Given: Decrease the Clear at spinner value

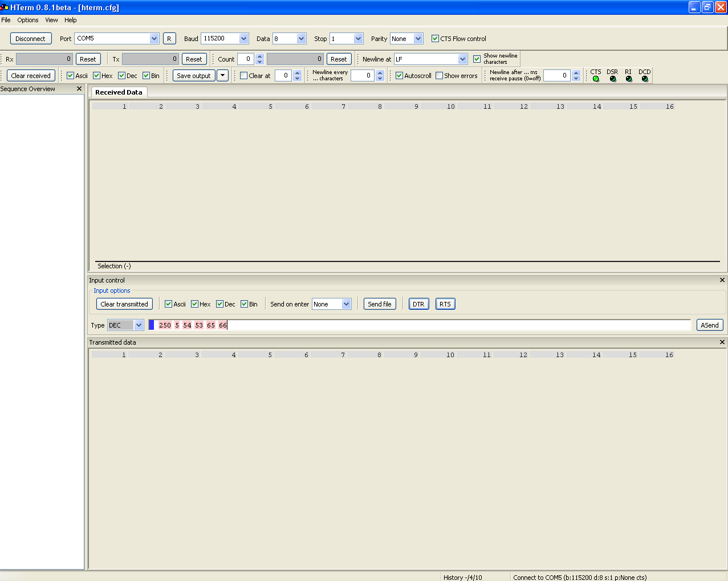Looking at the screenshot, I should click(297, 79).
